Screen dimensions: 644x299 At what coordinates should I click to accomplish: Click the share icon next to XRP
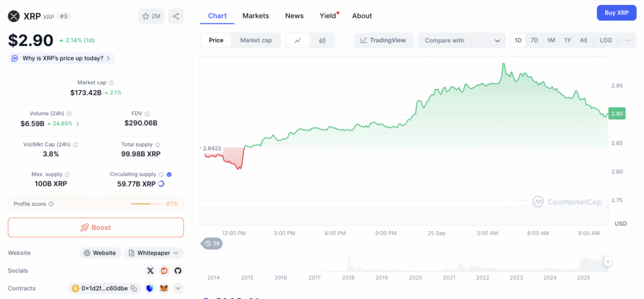click(x=176, y=16)
